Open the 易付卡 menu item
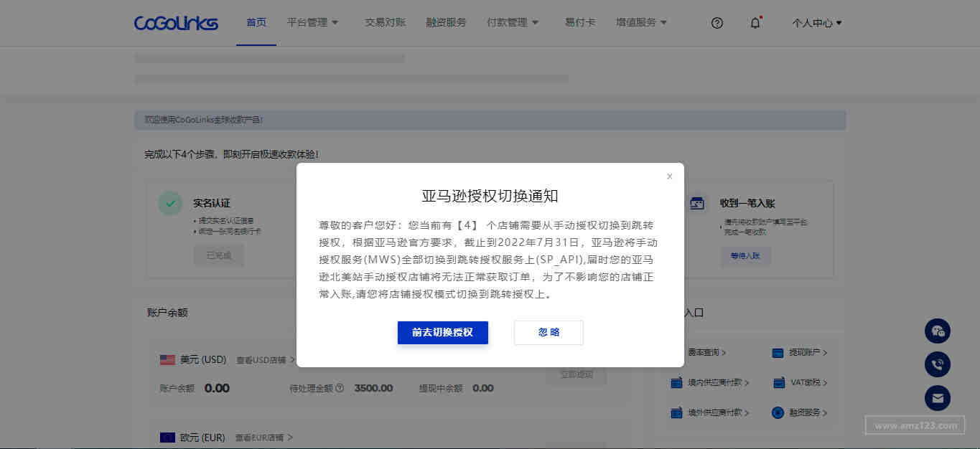980x449 pixels. coord(580,23)
